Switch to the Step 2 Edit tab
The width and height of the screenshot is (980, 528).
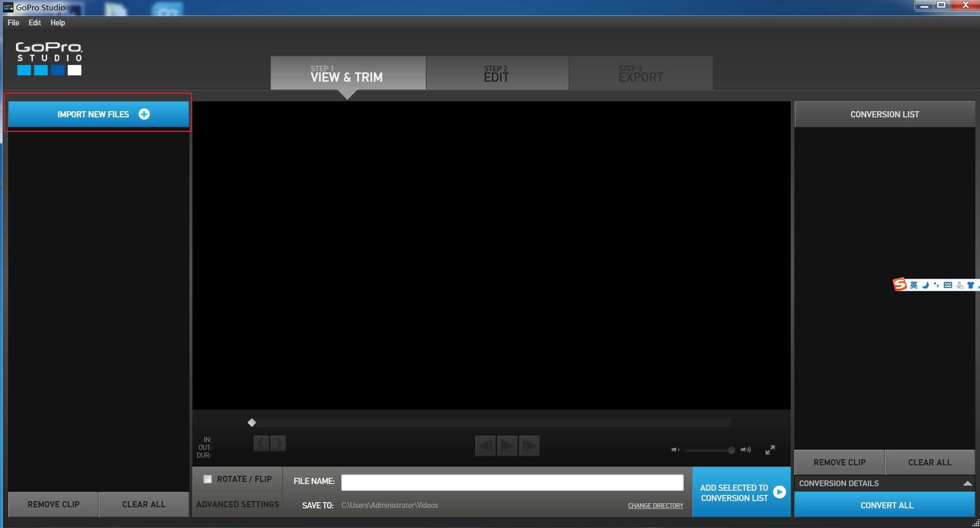pos(496,73)
